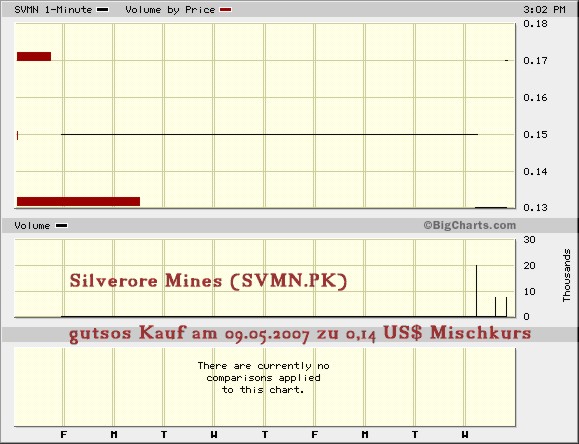The image size is (579, 444).
Task: Click the Silverore Mines (SVMN.PK) title text
Action: [208, 281]
